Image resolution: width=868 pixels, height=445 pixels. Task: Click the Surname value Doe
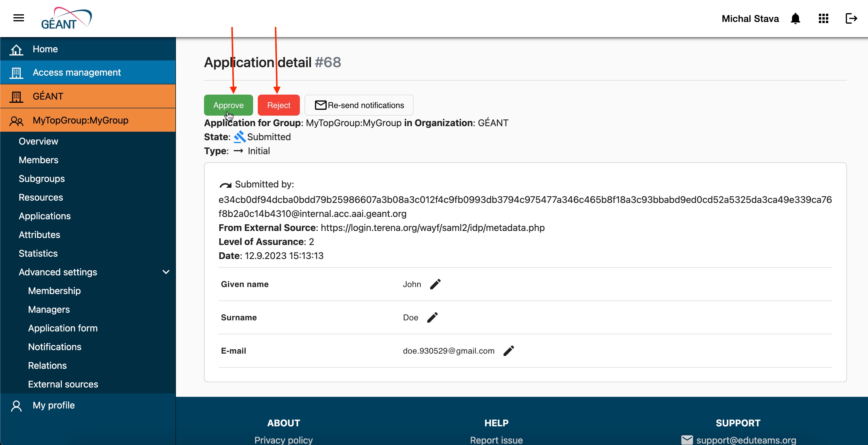click(x=410, y=317)
